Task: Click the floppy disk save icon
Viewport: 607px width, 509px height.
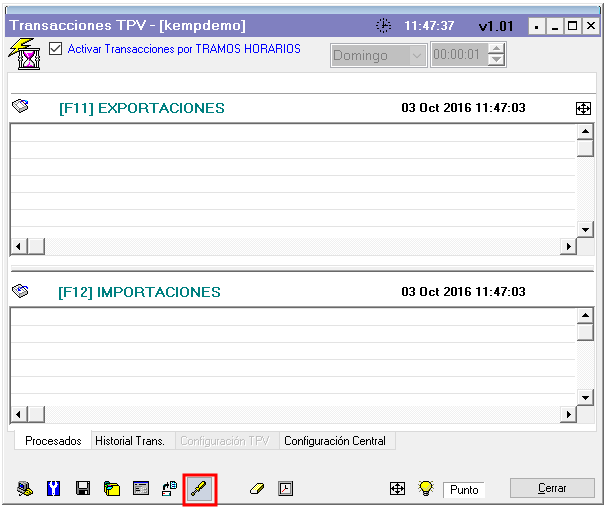Action: pos(83,489)
